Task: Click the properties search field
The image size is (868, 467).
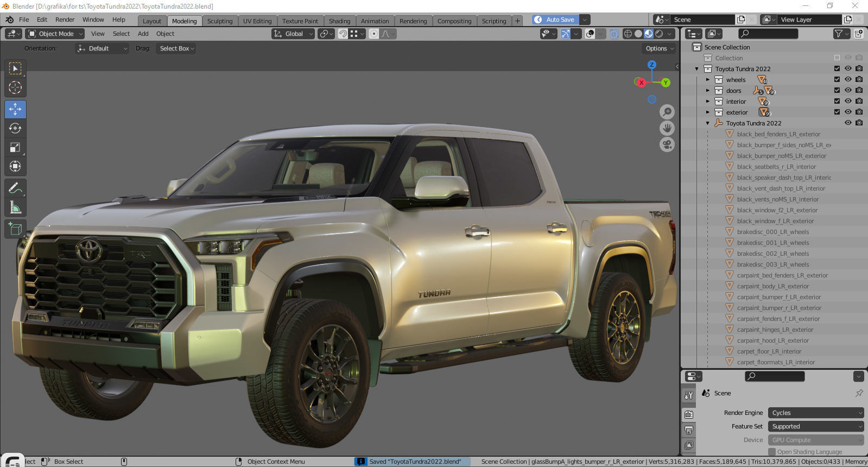Action: click(775, 376)
